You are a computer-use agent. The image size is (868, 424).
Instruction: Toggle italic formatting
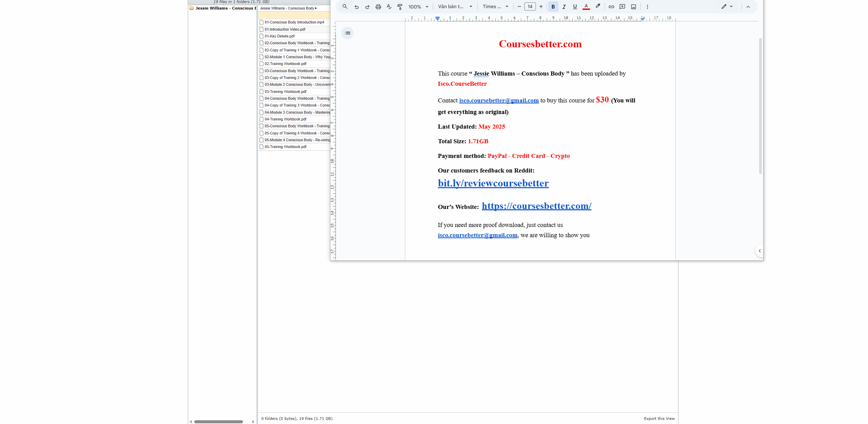(564, 6)
